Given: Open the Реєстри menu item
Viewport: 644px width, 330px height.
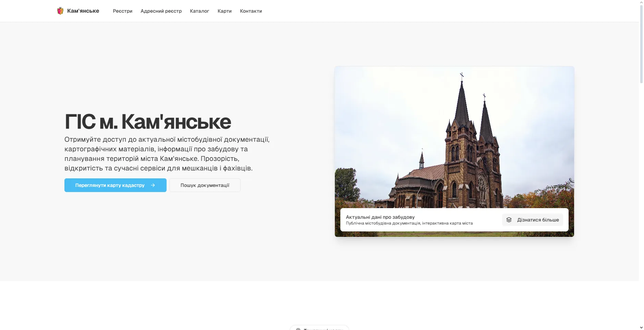Looking at the screenshot, I should [x=123, y=11].
